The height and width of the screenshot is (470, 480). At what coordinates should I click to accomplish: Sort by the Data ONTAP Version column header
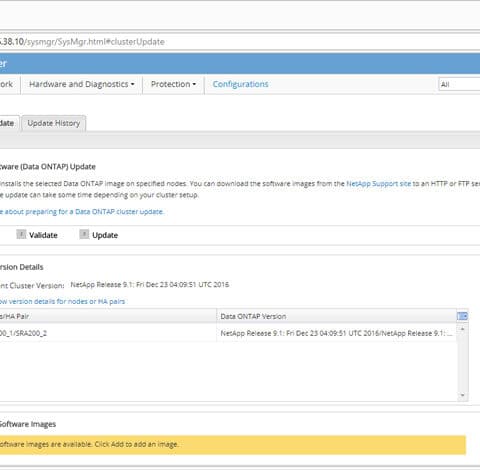pos(336,316)
